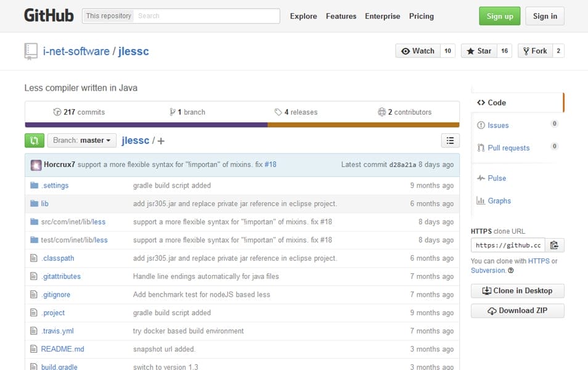
Task: Open Enterprise in the top navigation
Action: (x=383, y=16)
